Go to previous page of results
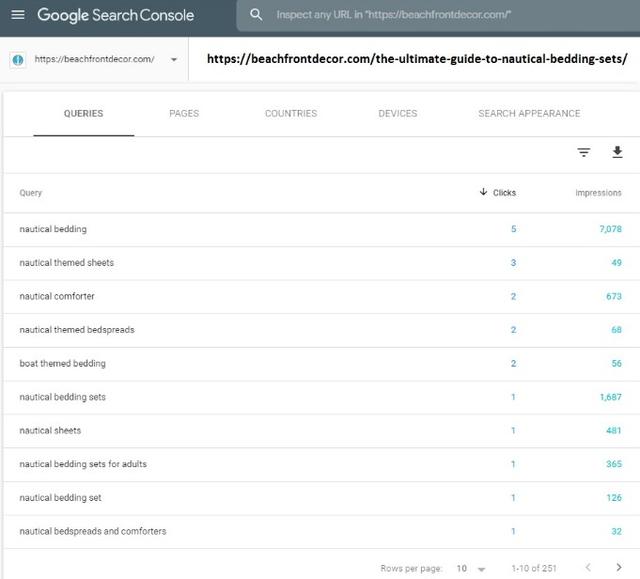This screenshot has height=579, width=640. click(588, 567)
